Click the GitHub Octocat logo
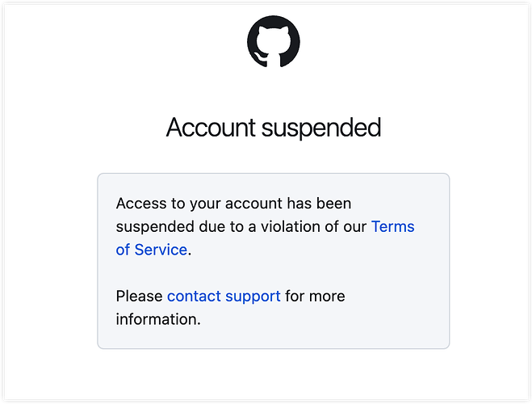The image size is (532, 404). 274,41
